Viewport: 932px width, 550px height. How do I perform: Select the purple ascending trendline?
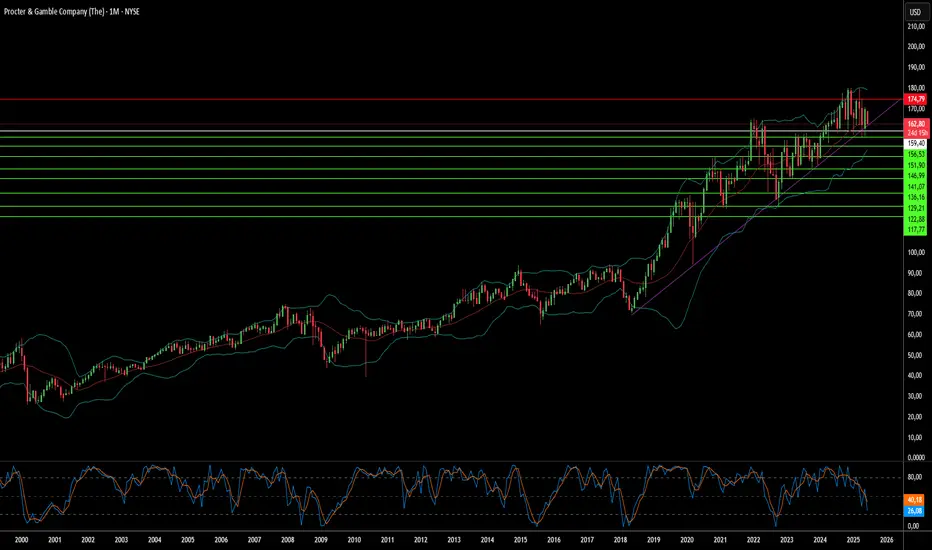767,205
